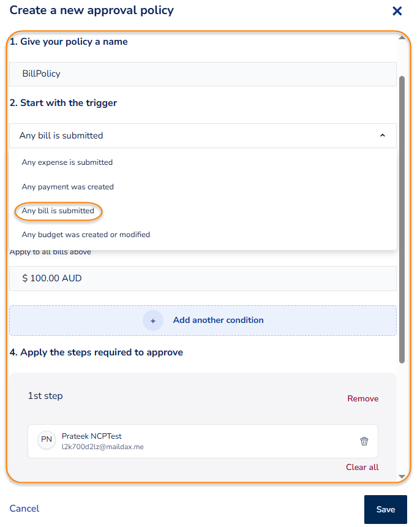Clear all approvers in the 1st step
Image resolution: width=420 pixels, height=527 pixels.
pos(362,467)
